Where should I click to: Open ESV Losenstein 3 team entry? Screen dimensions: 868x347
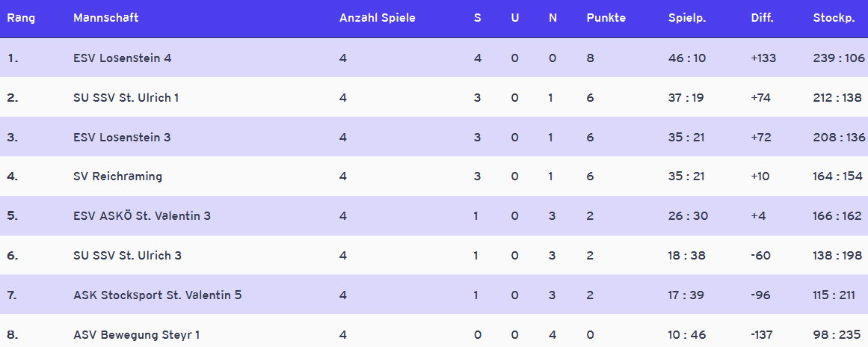(123, 137)
